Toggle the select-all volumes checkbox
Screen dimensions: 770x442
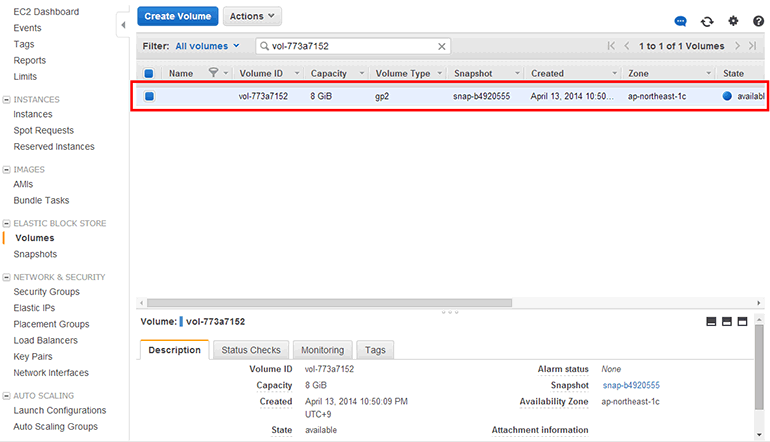(149, 73)
